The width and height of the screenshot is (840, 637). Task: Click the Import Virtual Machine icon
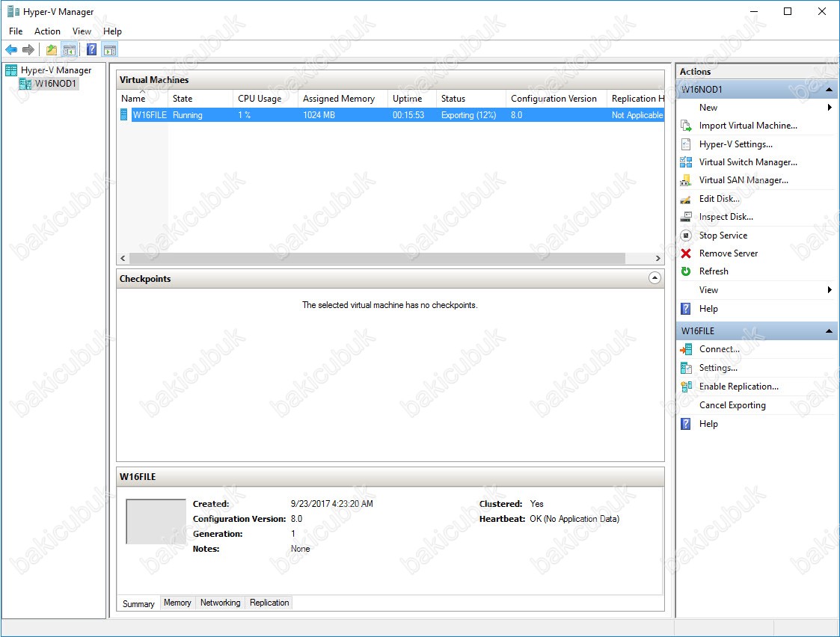click(x=686, y=126)
